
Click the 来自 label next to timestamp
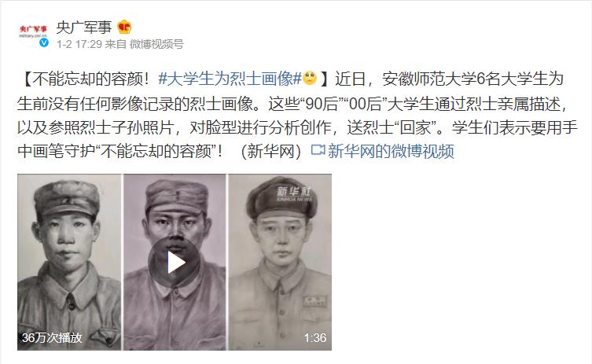click(x=116, y=44)
